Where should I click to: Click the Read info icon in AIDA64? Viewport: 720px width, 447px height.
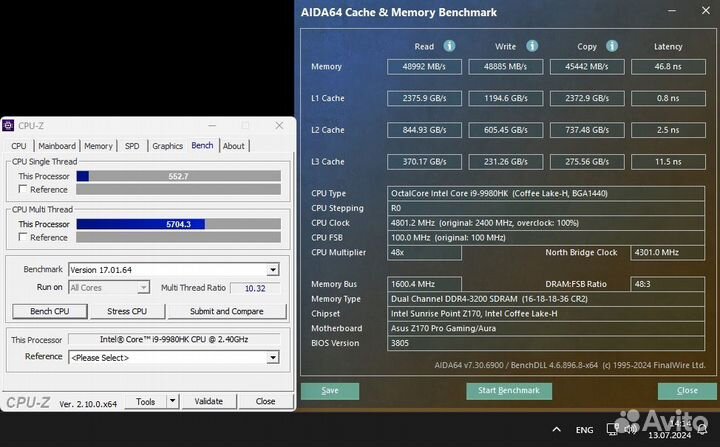[449, 46]
